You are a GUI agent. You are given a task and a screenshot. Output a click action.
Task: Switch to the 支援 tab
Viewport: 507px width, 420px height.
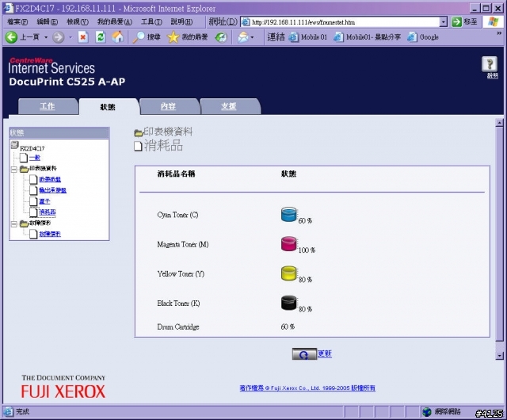point(229,106)
